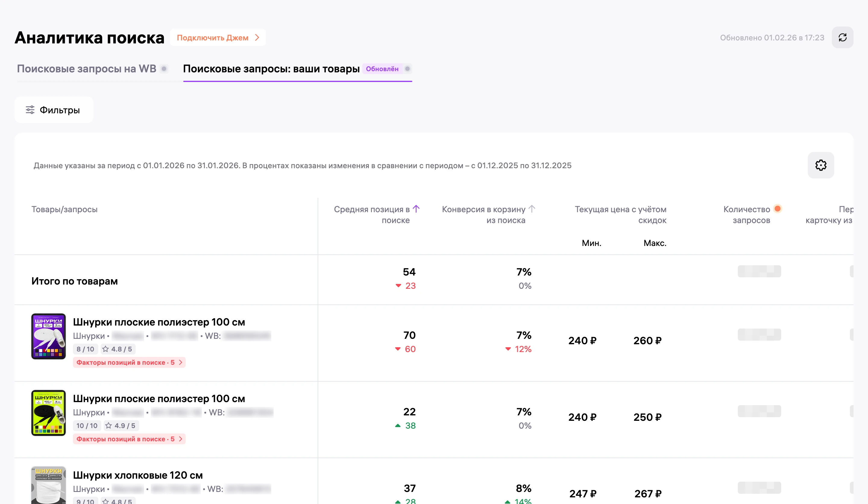The image size is (868, 504).
Task: Click 260 ₽ max price cell
Action: pyautogui.click(x=648, y=341)
